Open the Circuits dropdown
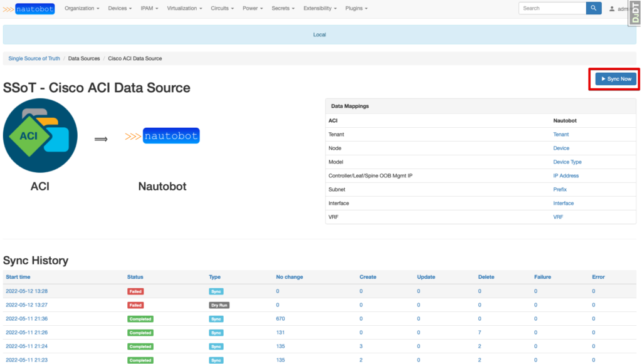Viewport: 642px width, 364px height. (x=222, y=8)
